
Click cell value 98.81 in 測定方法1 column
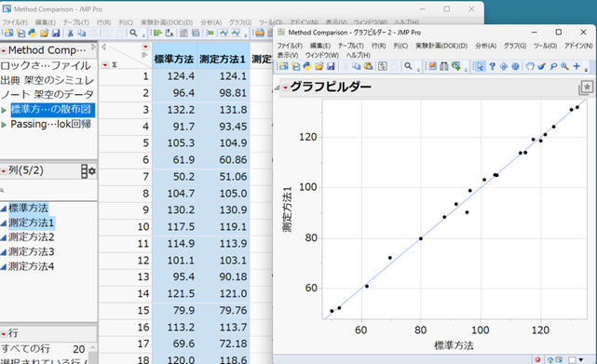point(233,93)
